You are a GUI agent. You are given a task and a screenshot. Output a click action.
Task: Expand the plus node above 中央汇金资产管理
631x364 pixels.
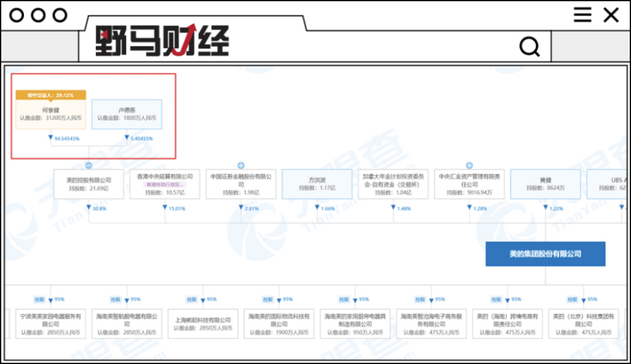click(469, 165)
